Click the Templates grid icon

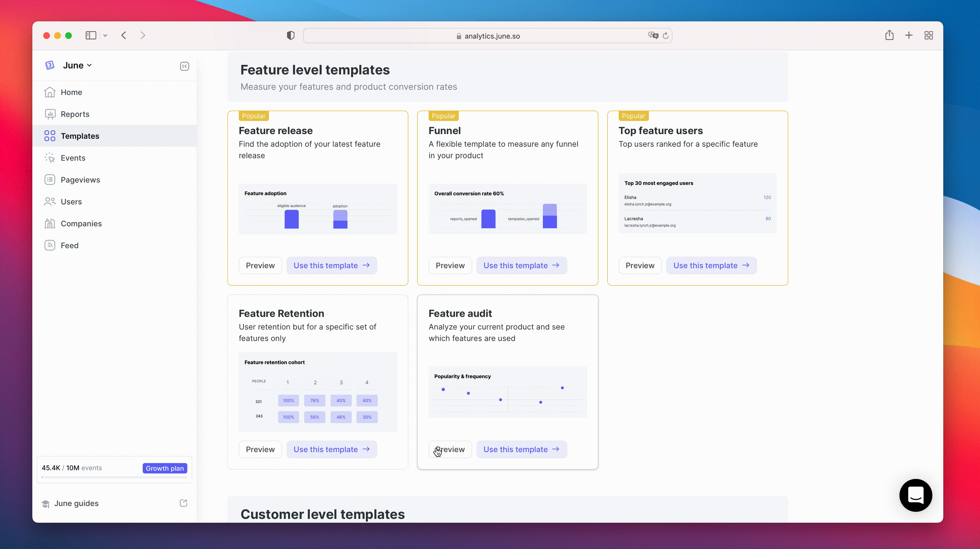50,136
